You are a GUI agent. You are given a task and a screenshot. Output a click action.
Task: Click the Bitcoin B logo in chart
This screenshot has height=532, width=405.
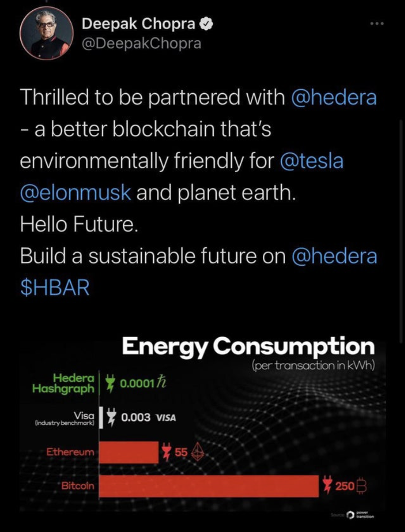(362, 487)
